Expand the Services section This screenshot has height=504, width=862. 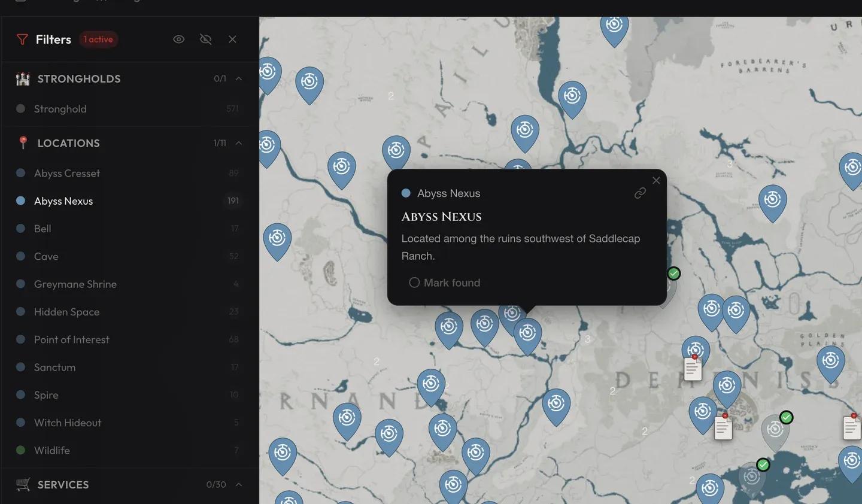point(238,484)
